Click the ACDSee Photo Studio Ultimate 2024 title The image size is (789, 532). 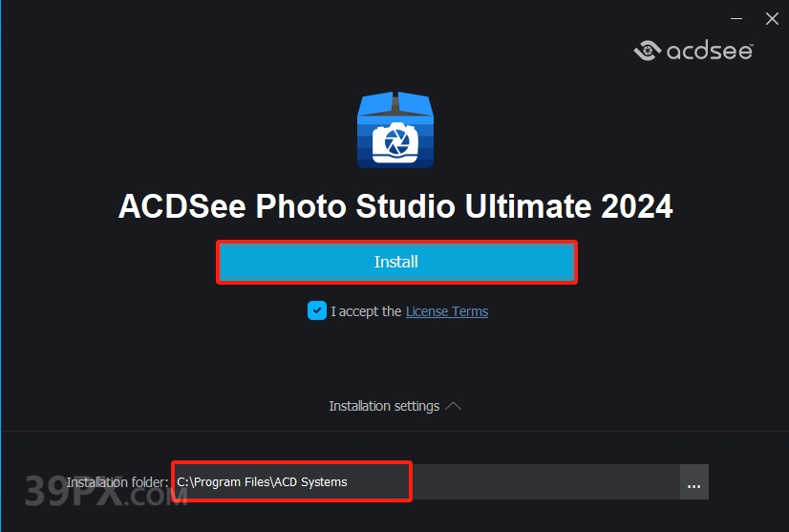pos(395,206)
